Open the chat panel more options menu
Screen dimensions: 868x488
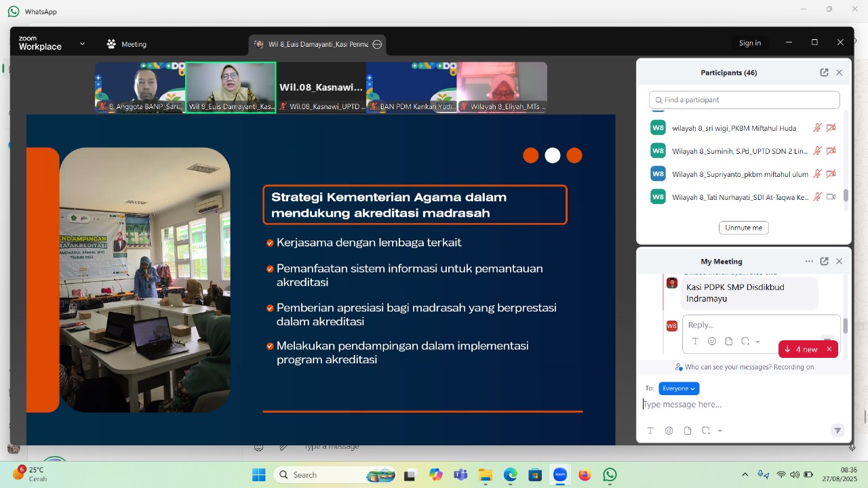(809, 261)
